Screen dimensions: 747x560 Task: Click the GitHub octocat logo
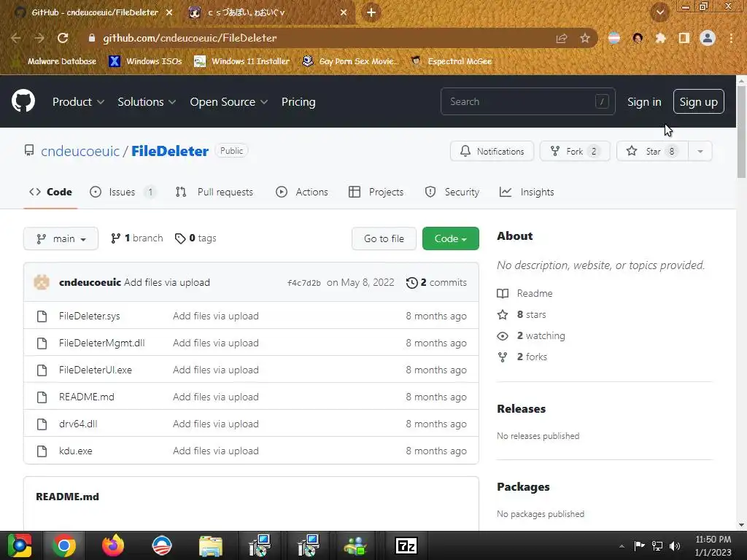pos(23,101)
